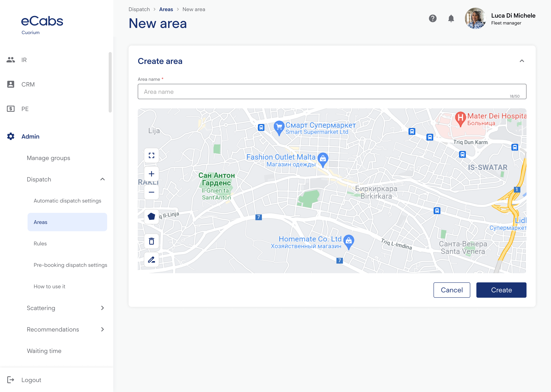Image resolution: width=551 pixels, height=392 pixels.
Task: Click Logout
Action: 31,380
